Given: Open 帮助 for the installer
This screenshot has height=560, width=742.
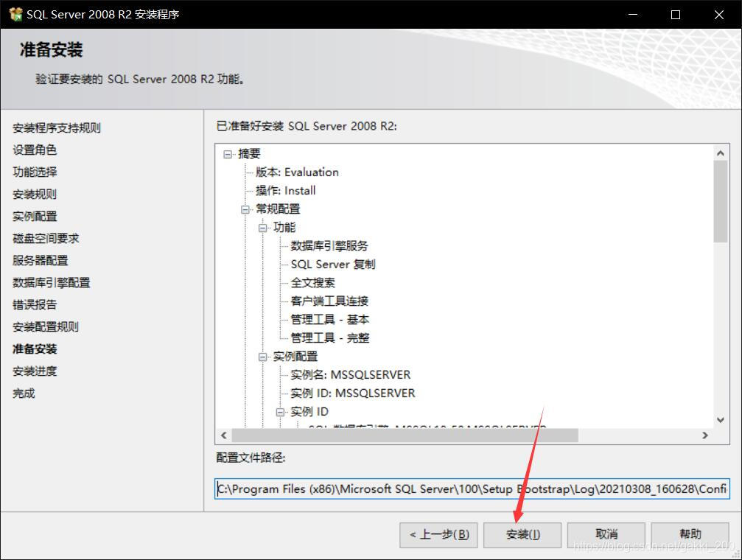Looking at the screenshot, I should [690, 534].
